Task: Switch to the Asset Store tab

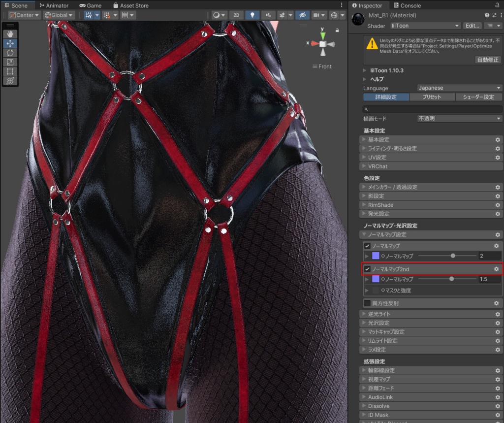Action: pyautogui.click(x=131, y=5)
